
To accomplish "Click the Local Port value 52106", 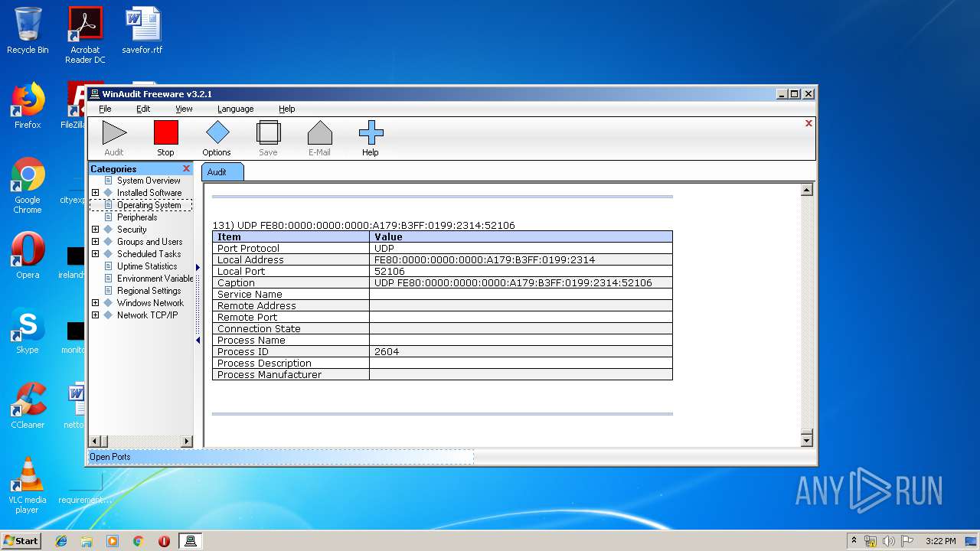I will 390,272.
